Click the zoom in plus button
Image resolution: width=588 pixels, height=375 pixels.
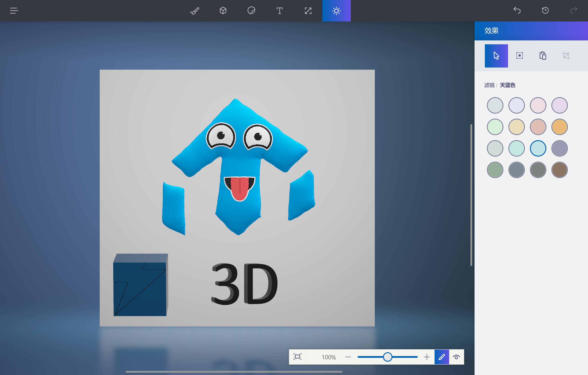[427, 357]
